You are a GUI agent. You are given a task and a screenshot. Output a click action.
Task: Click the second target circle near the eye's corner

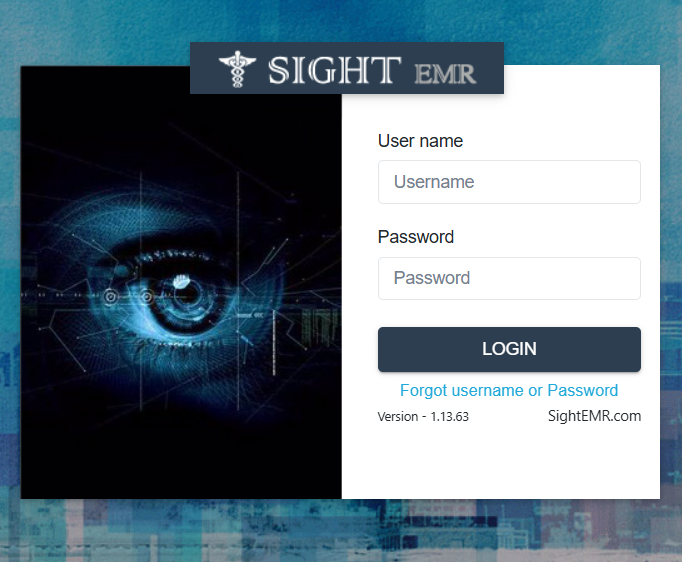147,297
